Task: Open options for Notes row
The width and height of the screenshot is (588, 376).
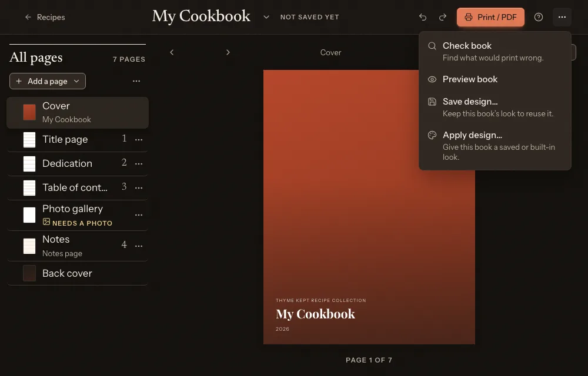Action: click(139, 246)
